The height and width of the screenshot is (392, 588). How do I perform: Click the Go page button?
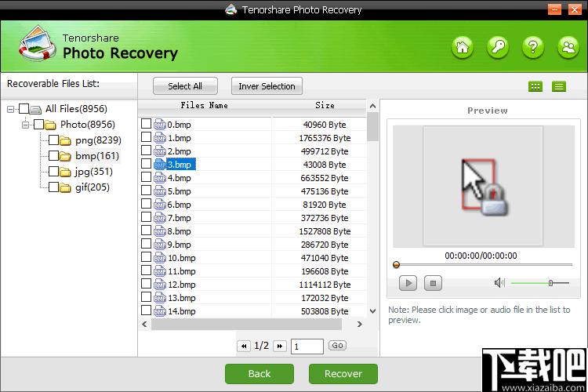coord(337,346)
